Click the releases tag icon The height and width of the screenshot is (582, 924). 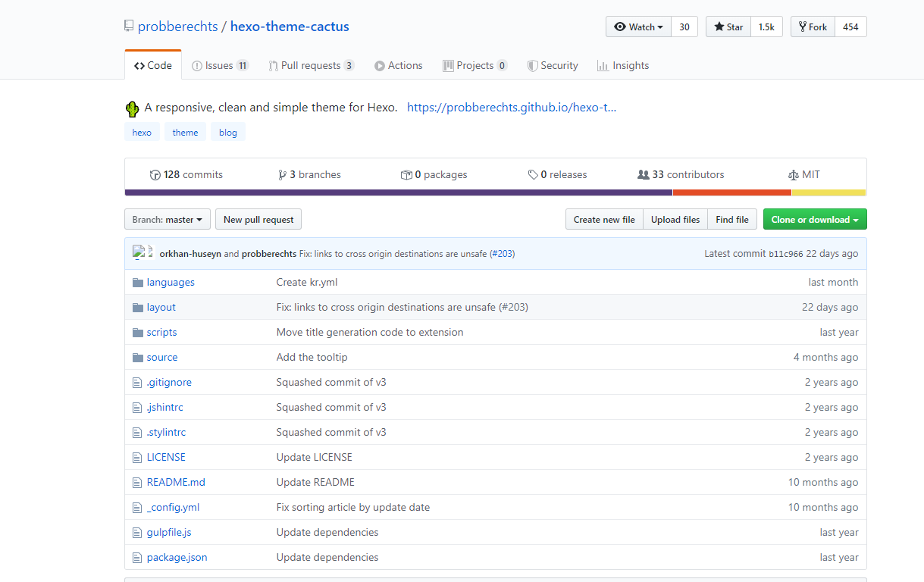pos(534,175)
